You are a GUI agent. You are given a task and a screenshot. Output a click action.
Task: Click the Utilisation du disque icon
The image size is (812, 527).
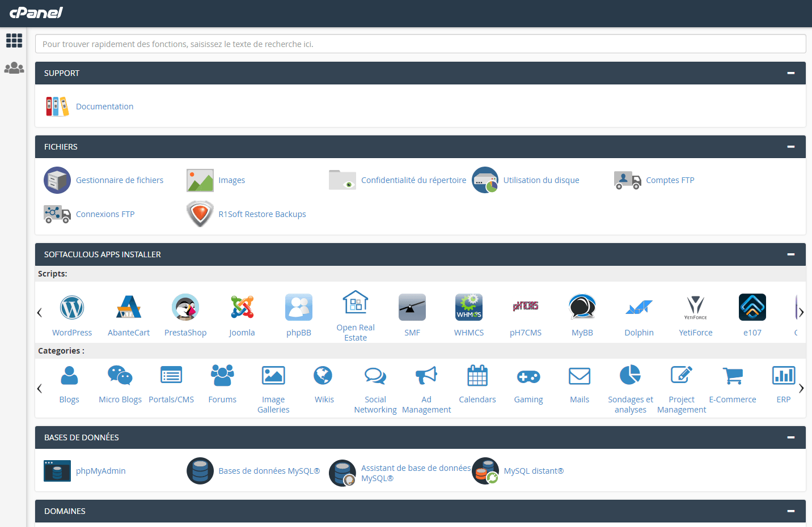click(485, 180)
